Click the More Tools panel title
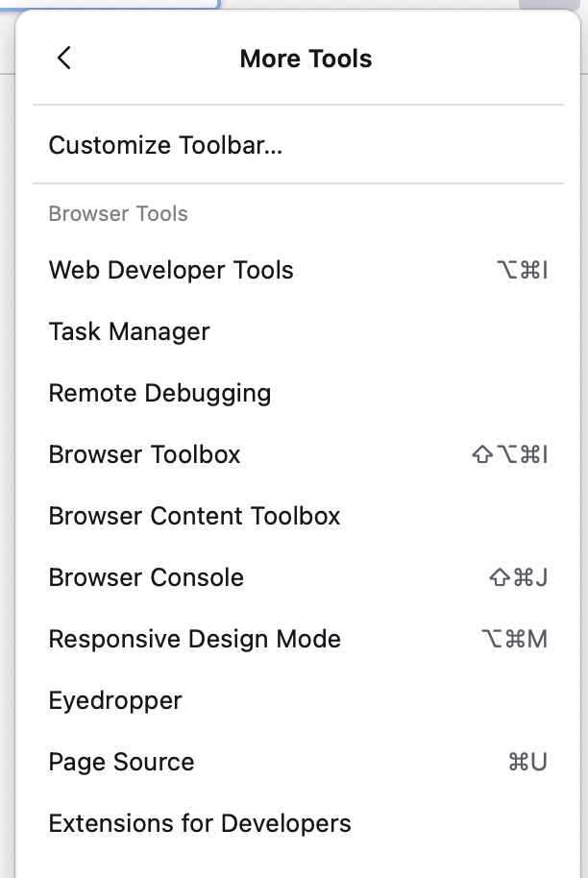This screenshot has width=588, height=878. pyautogui.click(x=306, y=59)
